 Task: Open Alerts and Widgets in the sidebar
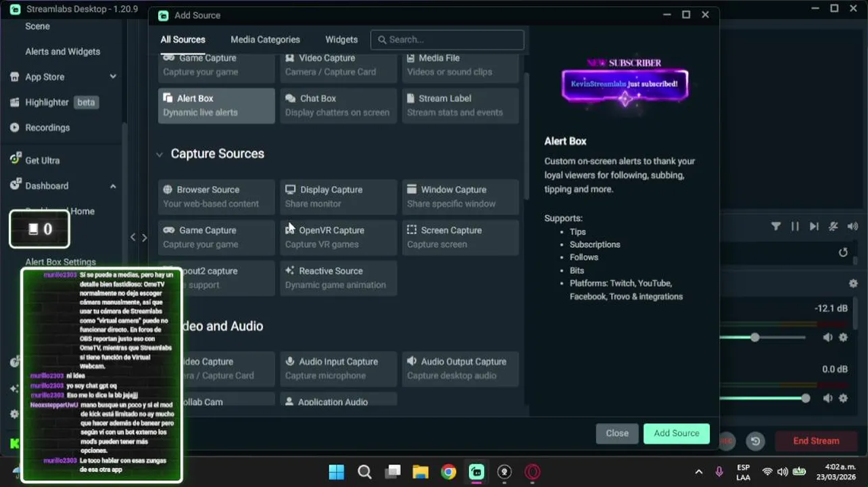[x=62, y=51]
